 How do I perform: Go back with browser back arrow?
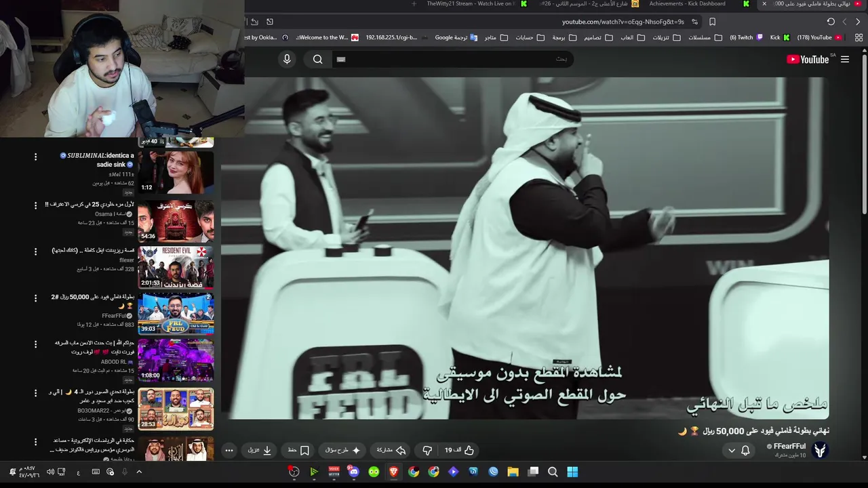tap(858, 22)
